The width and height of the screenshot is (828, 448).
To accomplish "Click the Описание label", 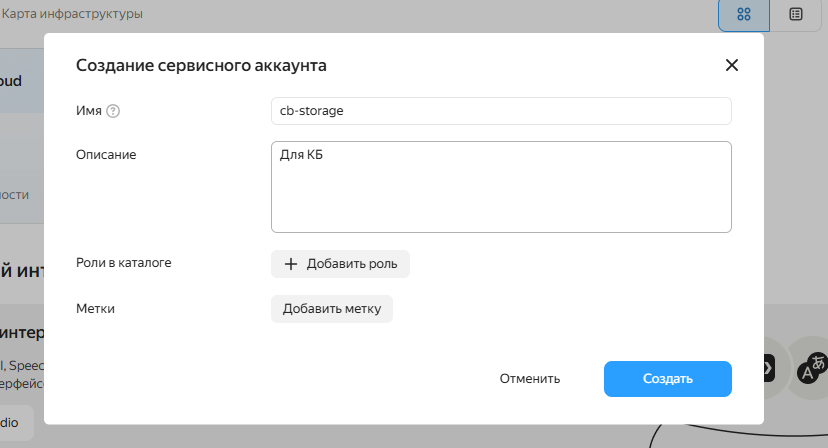I will 106,155.
